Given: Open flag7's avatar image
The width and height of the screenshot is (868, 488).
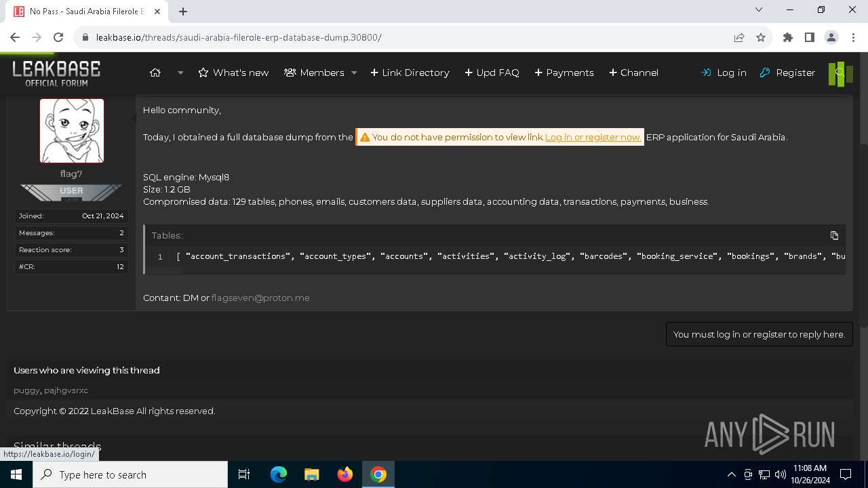Looking at the screenshot, I should pyautogui.click(x=72, y=131).
